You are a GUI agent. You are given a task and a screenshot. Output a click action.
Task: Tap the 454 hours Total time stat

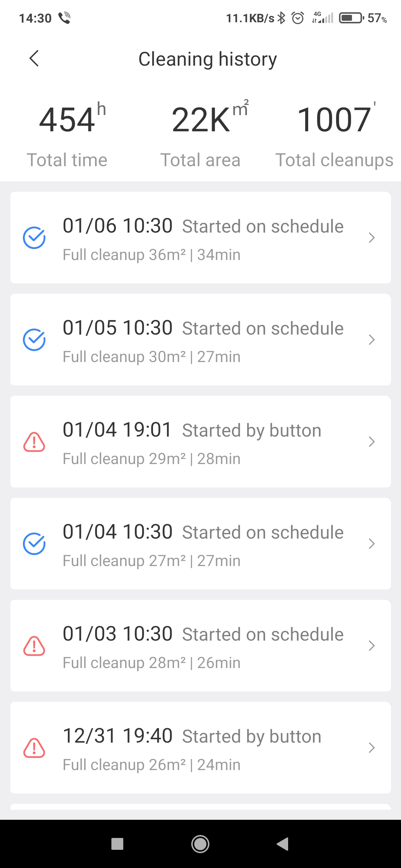68,134
